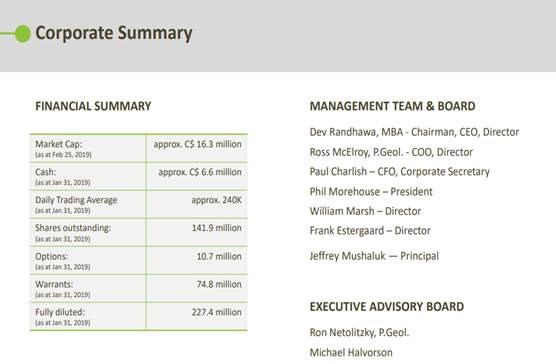Select the Jeffrey Mushaluk — Principal line

pos(374,256)
